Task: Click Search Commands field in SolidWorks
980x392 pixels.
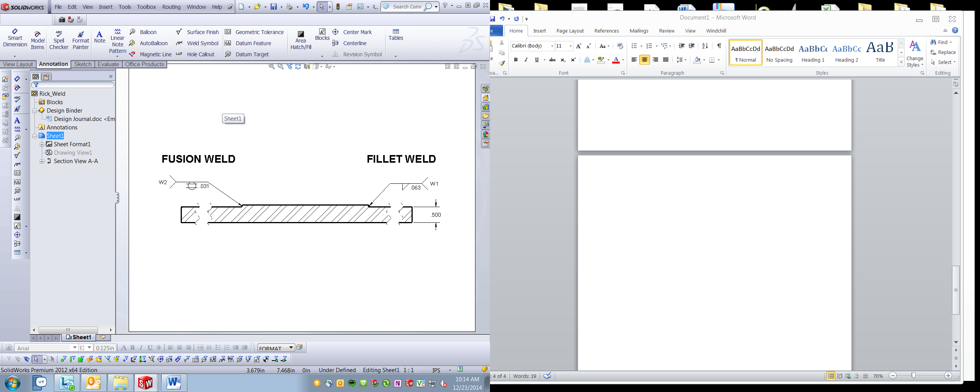Action: click(407, 7)
